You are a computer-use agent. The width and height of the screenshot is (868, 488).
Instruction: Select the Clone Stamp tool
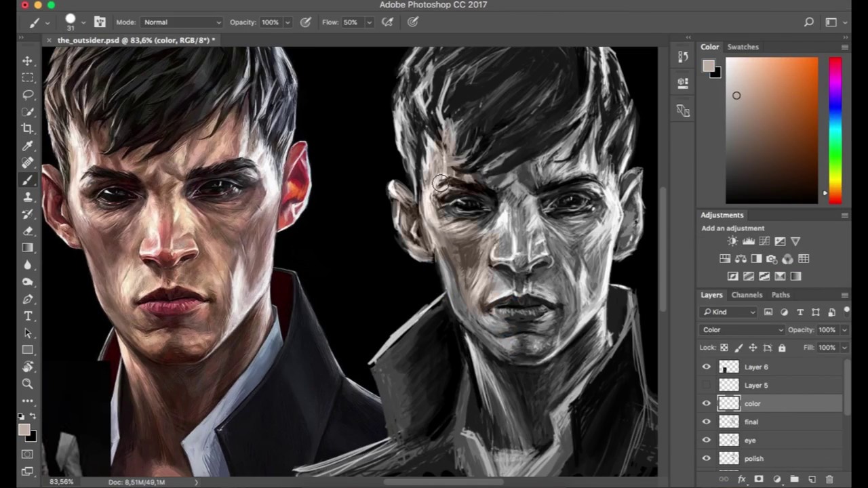pos(28,197)
